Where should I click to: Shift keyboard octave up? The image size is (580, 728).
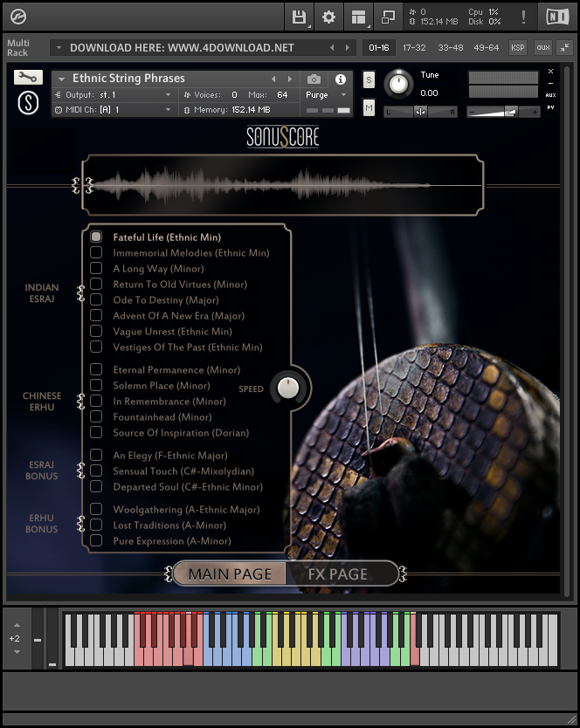pos(17,625)
